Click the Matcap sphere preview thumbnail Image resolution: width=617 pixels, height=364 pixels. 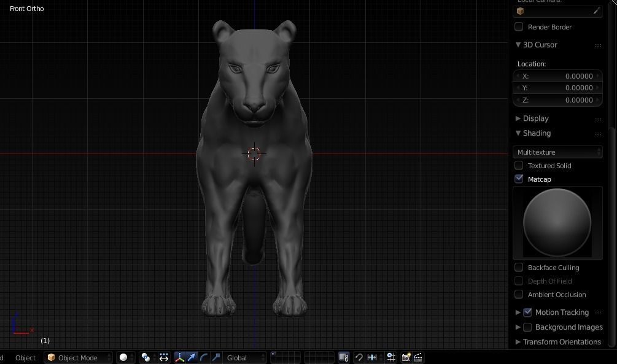557,223
